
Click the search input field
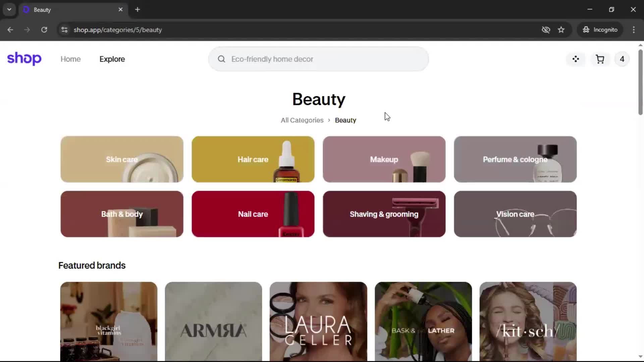(319, 59)
